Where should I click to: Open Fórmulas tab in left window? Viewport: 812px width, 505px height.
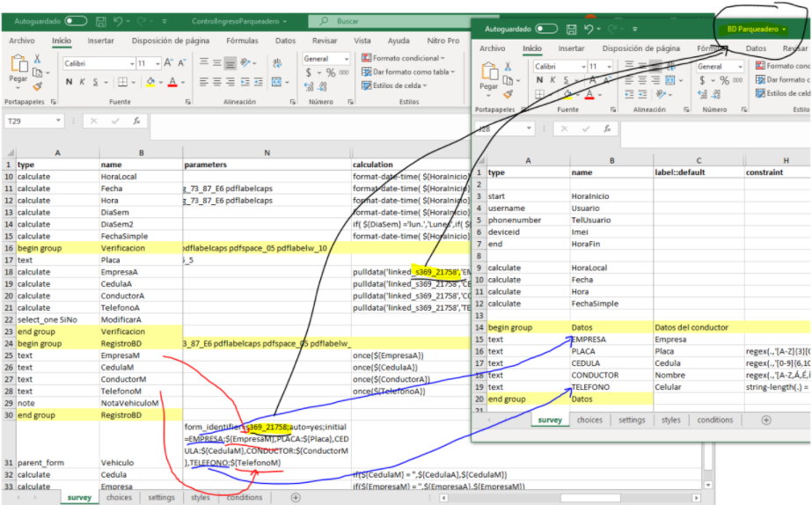click(242, 40)
